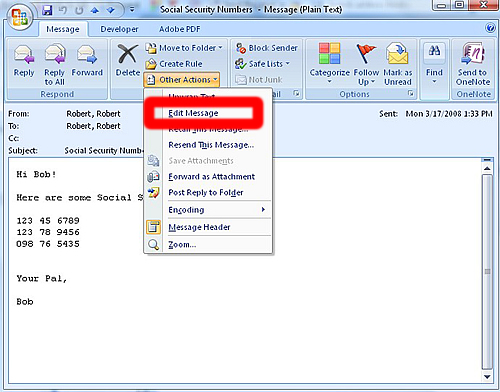Click the Zoom magnifier menu icon
This screenshot has height=392, width=500.
tap(153, 245)
